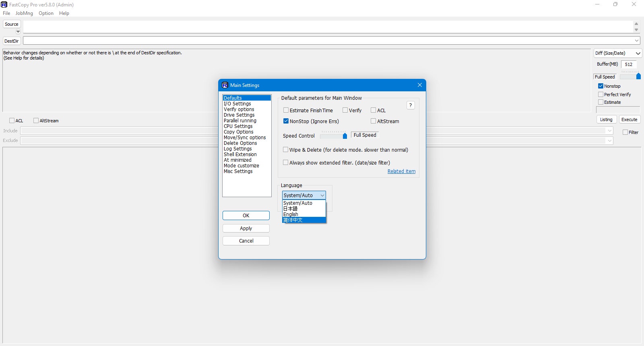Click the FastCopy app icon in title bar
This screenshot has width=644, height=346.
point(4,5)
